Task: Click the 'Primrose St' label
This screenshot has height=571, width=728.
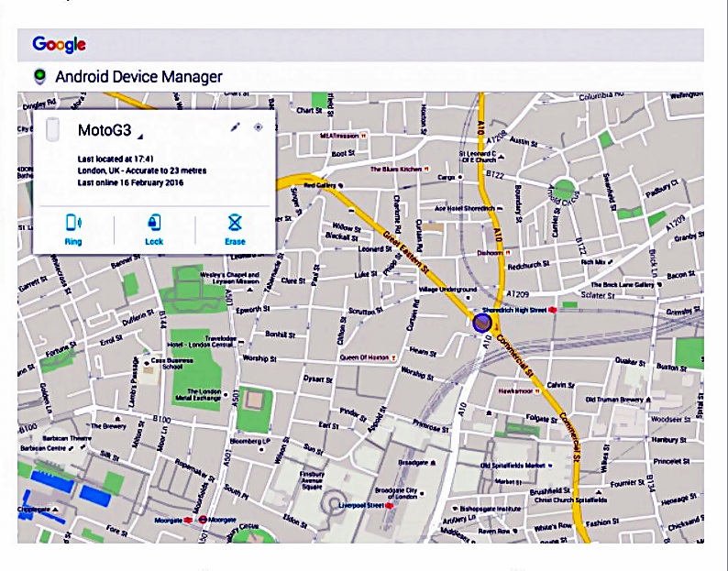Action: tap(431, 426)
